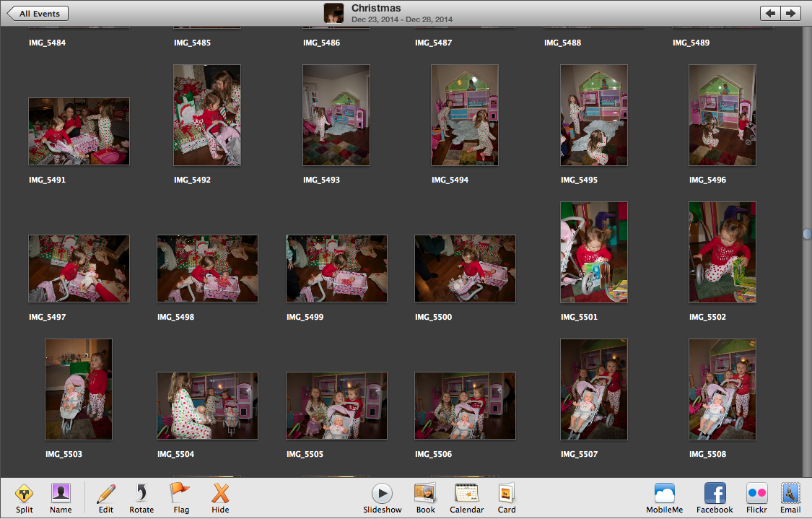
Task: Click the vertical scrollbar handle
Action: [808, 234]
